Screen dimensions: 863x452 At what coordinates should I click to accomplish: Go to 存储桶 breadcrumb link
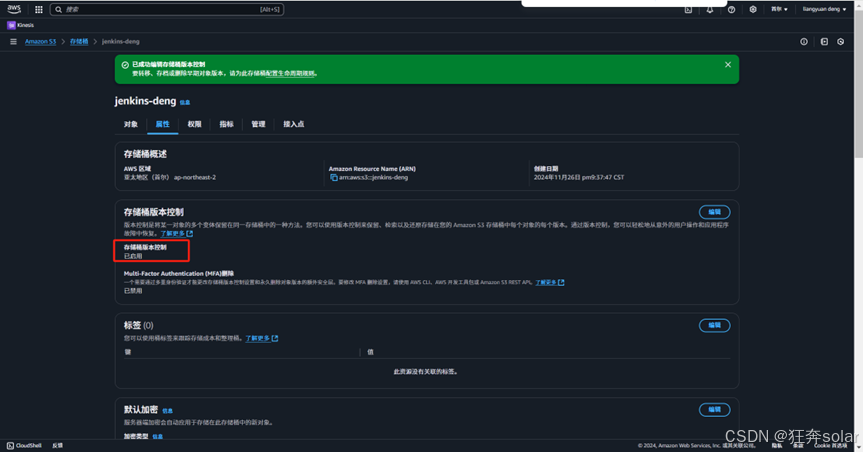(x=79, y=41)
